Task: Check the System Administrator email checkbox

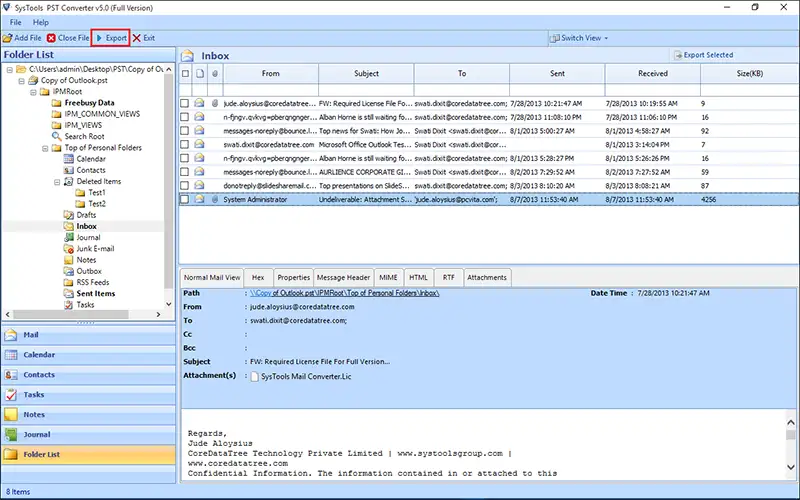Action: pyautogui.click(x=185, y=200)
